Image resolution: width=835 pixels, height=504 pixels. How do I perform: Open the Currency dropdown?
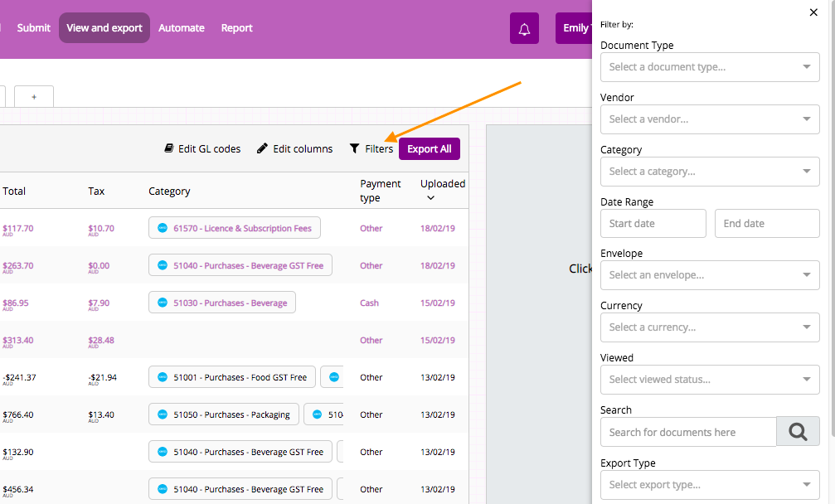710,327
